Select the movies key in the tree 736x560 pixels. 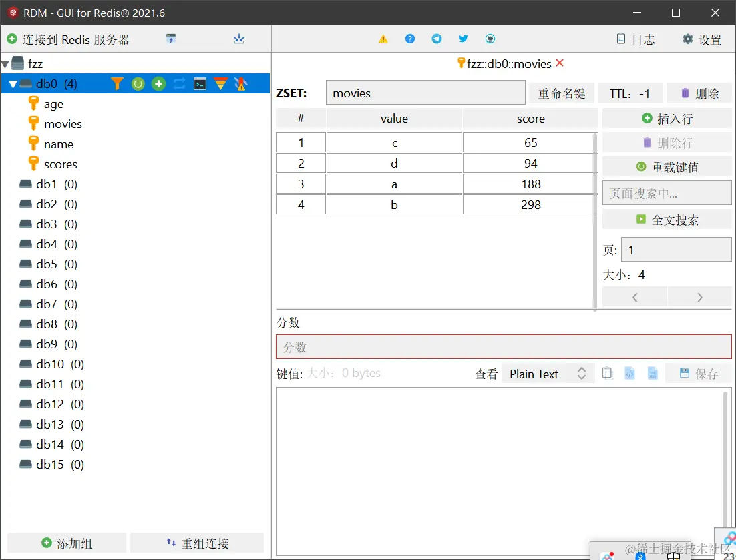(63, 124)
